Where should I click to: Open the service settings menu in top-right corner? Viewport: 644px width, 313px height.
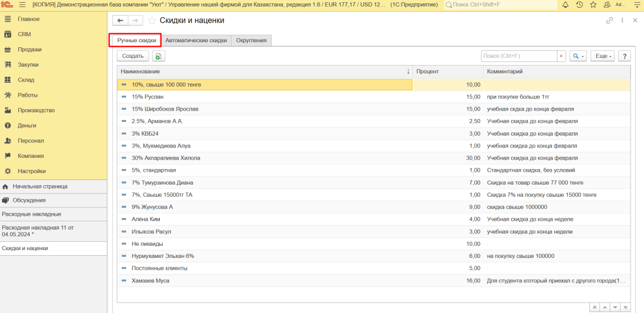click(637, 5)
